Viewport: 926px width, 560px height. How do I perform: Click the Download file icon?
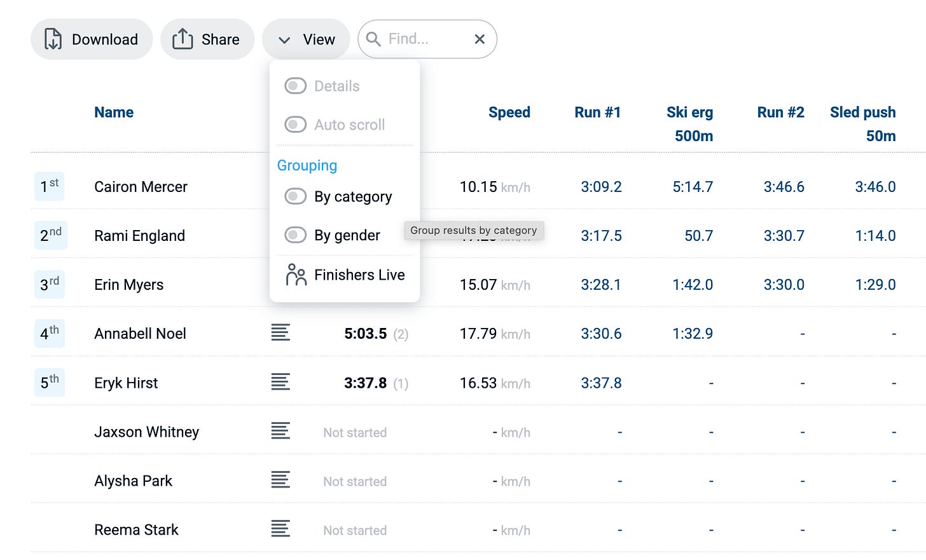[x=53, y=39]
